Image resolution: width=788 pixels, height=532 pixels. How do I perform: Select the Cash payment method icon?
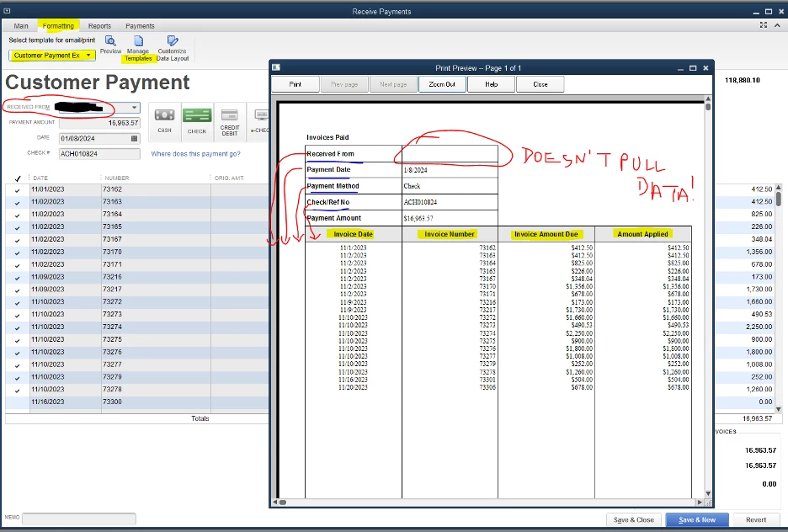pyautogui.click(x=164, y=115)
